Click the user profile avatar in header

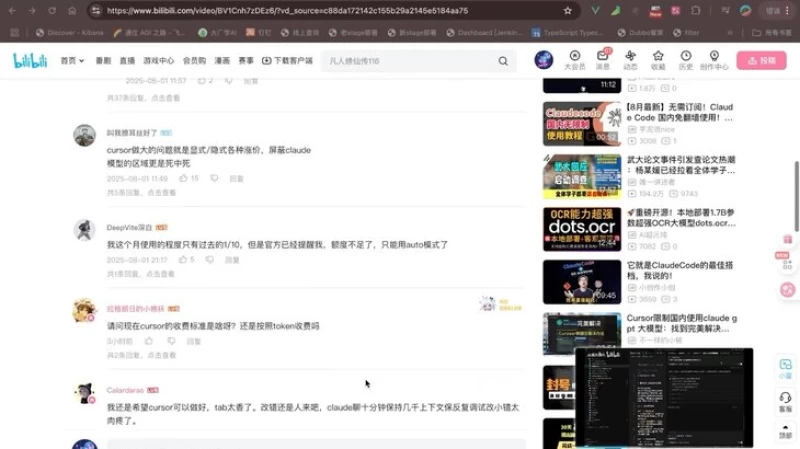(x=544, y=60)
